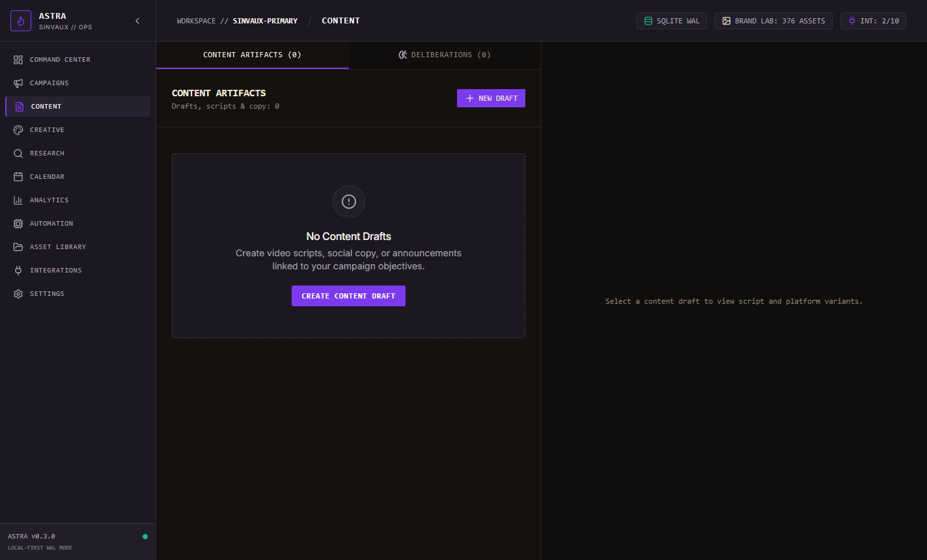Click the alert icon above No Content Drafts
The width and height of the screenshot is (927, 560).
tap(349, 202)
